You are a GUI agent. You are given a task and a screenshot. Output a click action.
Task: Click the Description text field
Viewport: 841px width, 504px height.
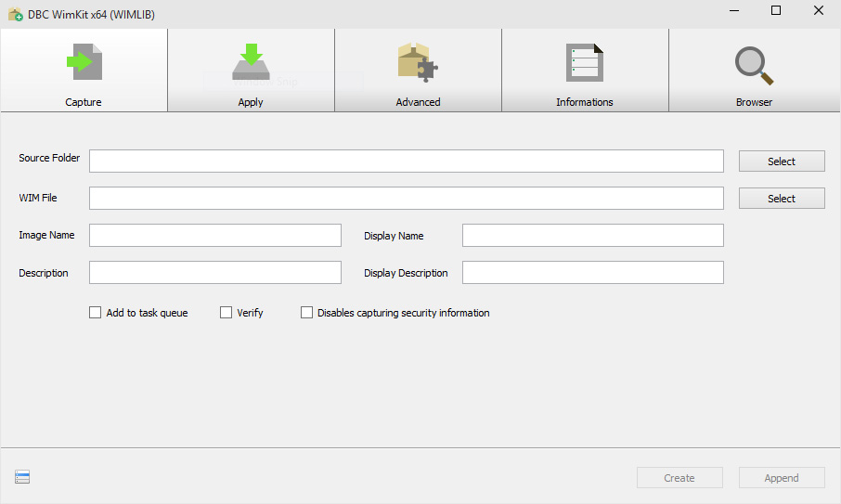click(215, 273)
